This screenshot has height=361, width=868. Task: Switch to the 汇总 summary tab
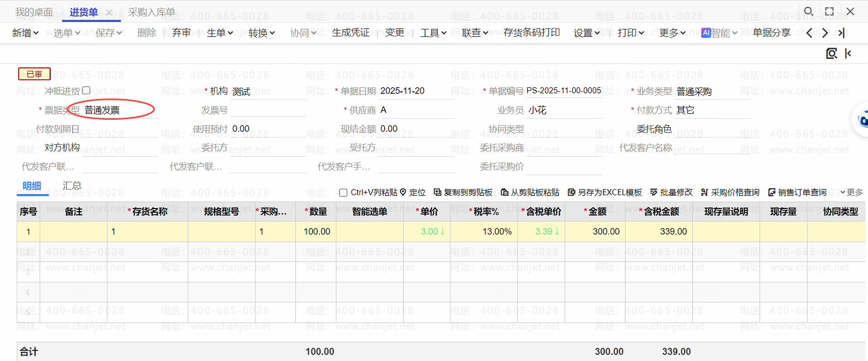click(x=72, y=186)
